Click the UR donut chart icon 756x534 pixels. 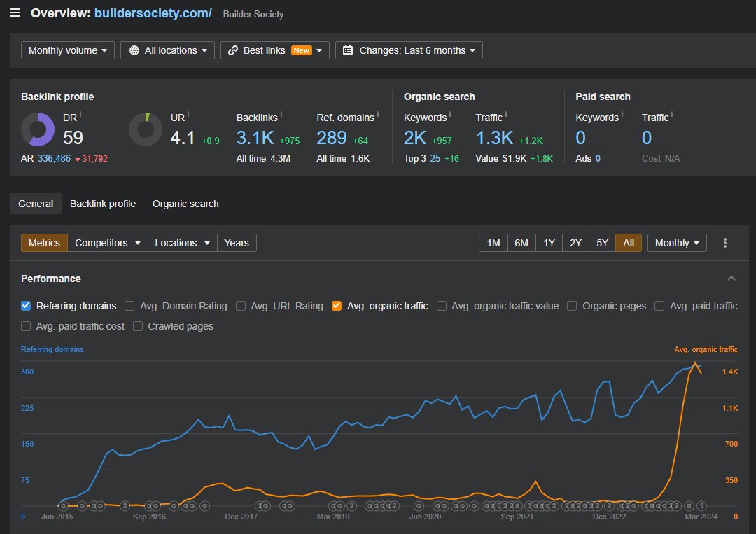(x=146, y=129)
